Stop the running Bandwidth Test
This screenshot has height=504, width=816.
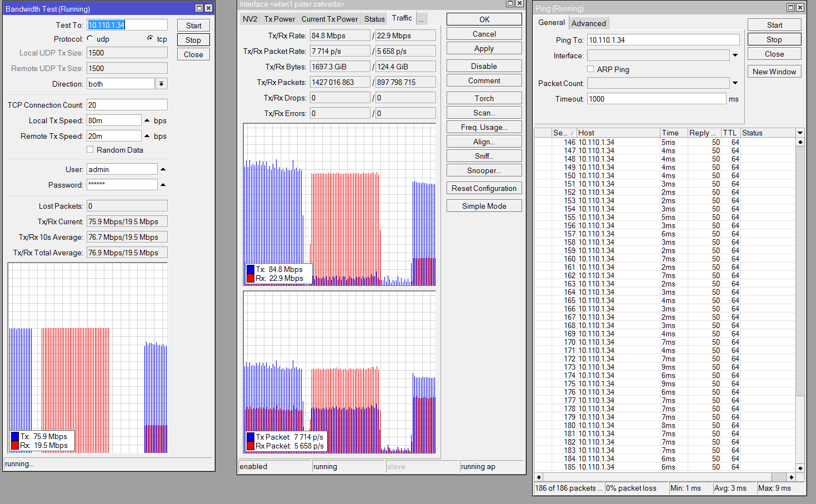point(193,40)
